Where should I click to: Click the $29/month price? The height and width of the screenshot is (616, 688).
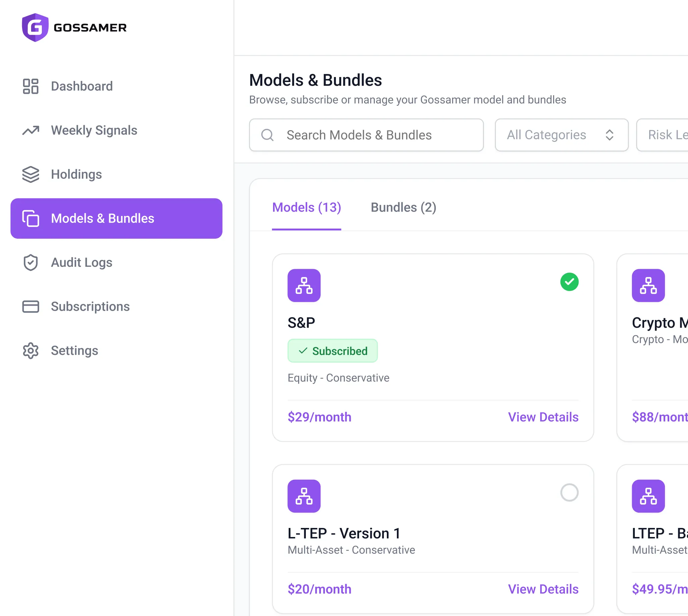319,417
